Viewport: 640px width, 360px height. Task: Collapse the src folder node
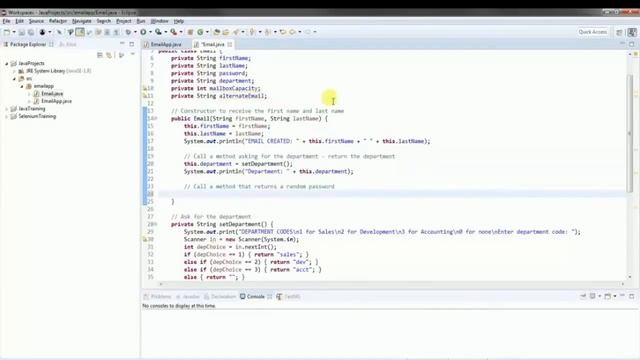tap(14, 79)
